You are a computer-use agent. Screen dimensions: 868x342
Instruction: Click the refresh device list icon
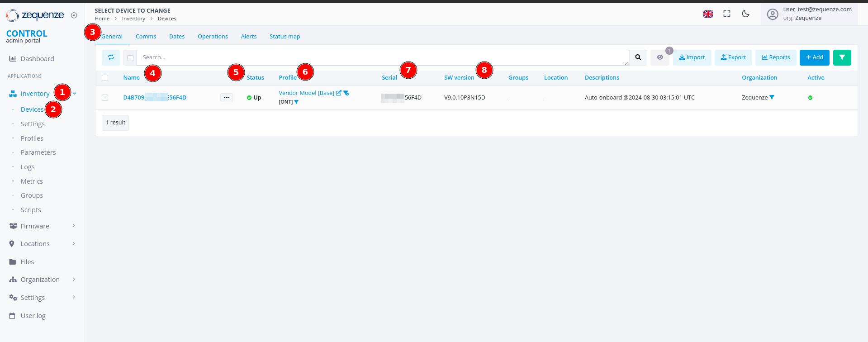tap(111, 57)
